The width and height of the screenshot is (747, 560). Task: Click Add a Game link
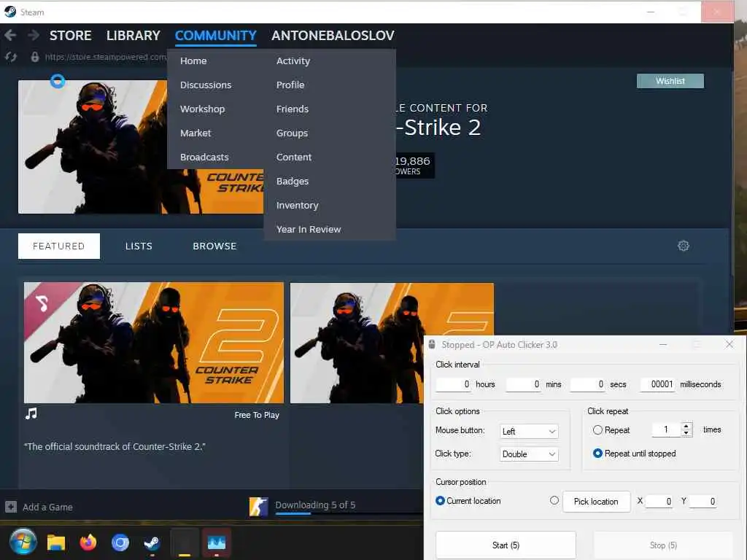tap(47, 507)
